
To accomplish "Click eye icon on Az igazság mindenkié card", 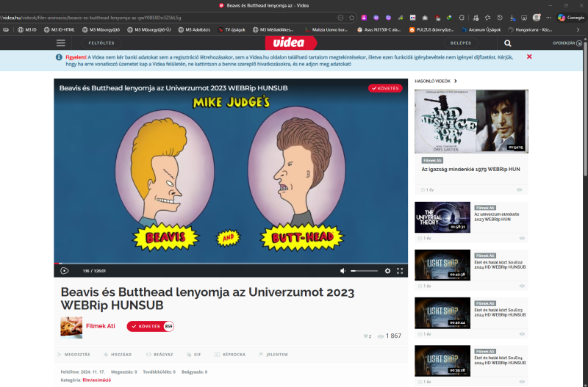I will coord(520,190).
